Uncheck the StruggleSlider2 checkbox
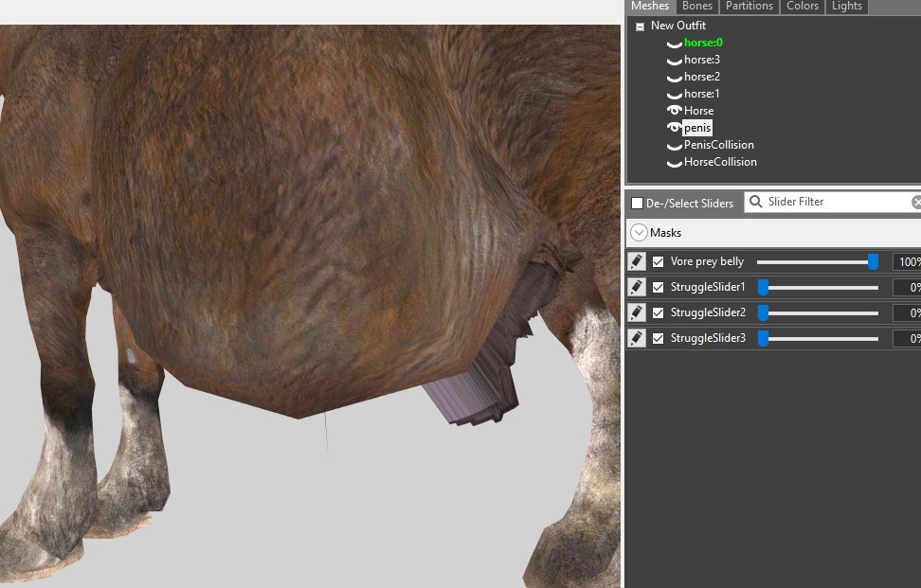 658,312
